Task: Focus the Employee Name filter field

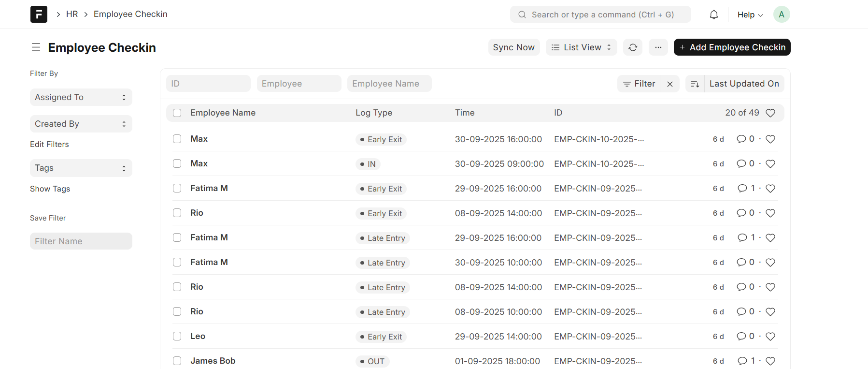Action: click(x=389, y=84)
